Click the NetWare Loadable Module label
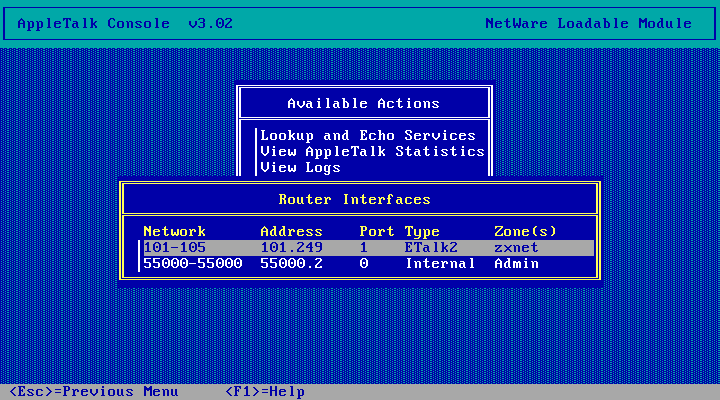720x400 pixels. 588,23
